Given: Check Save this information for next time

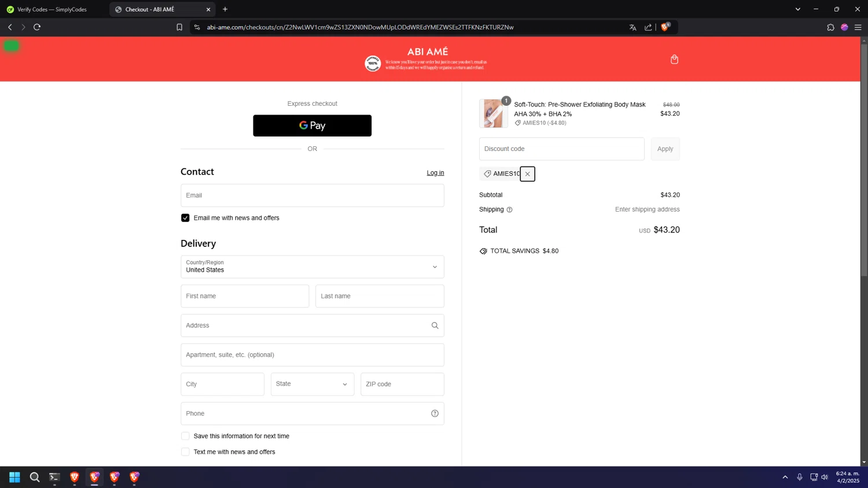Looking at the screenshot, I should [x=185, y=436].
